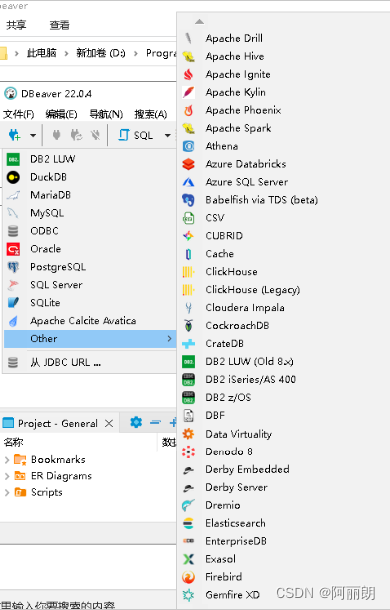Open the 文件(F) menu
Image resolution: width=390 pixels, height=610 pixels.
coord(19,114)
